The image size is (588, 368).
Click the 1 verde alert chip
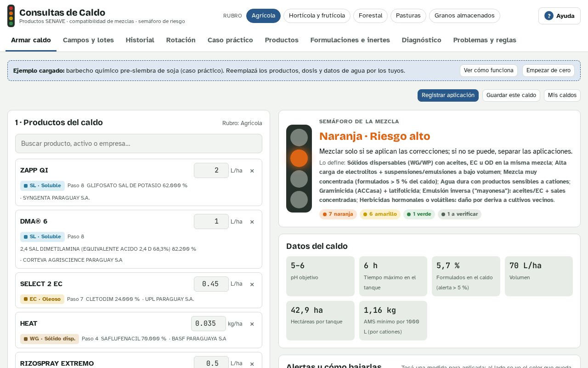tap(419, 214)
